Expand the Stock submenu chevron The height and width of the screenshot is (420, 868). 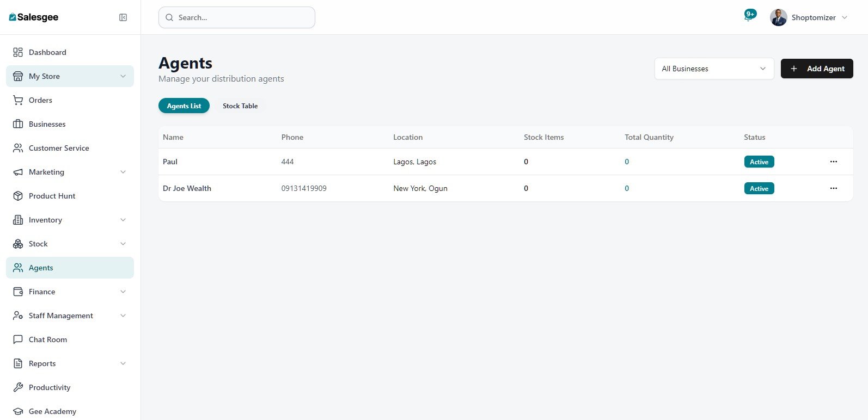pos(123,244)
